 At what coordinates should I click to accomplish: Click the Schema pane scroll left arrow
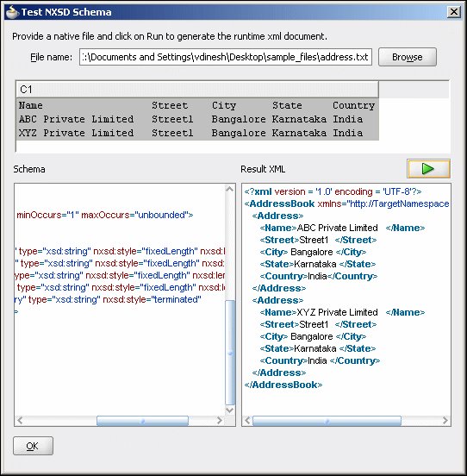pos(20,421)
